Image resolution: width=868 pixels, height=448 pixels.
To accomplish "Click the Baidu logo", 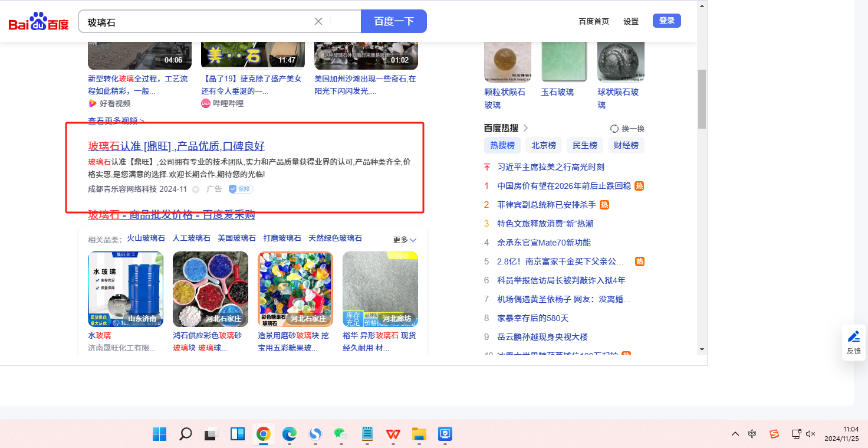I will click(x=38, y=22).
